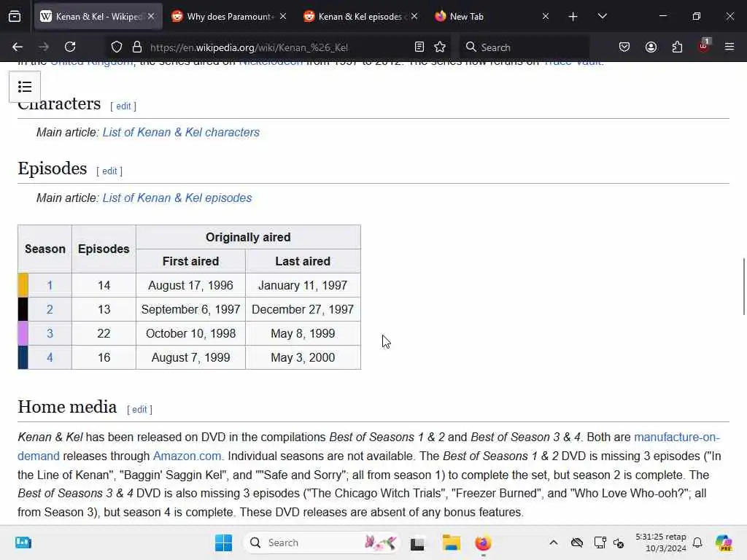Open Widgets icon on taskbar
747x560 pixels.
[x=23, y=542]
